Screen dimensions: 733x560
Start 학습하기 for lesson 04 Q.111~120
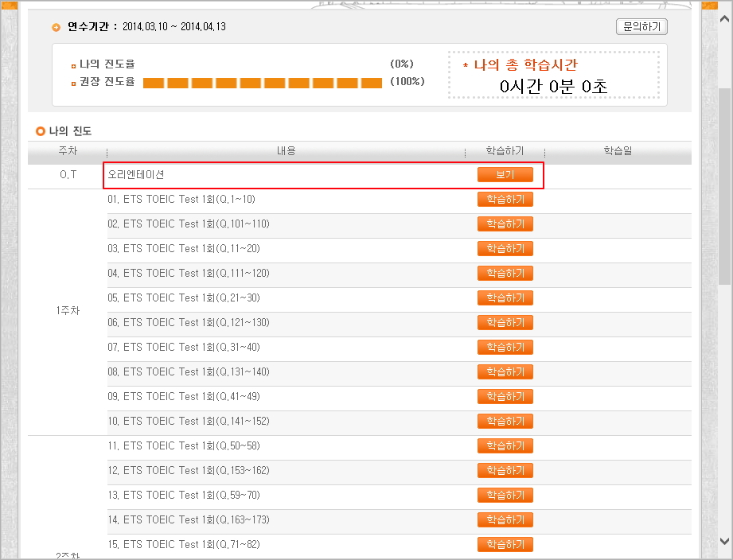tap(505, 273)
